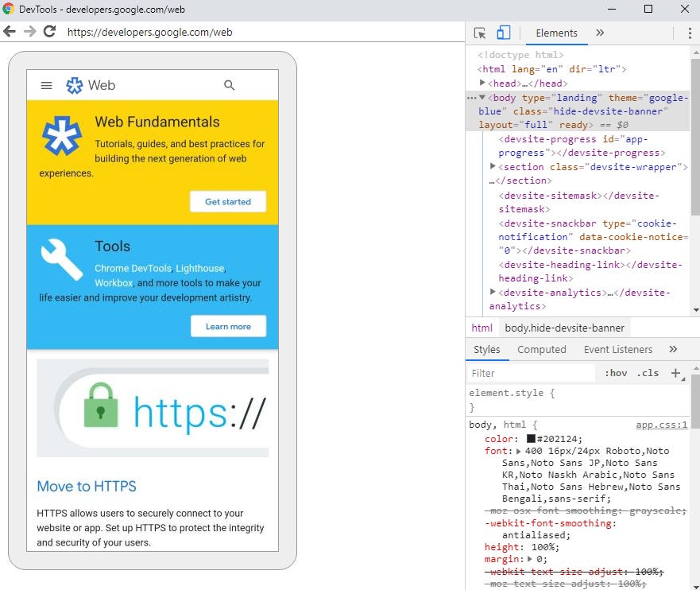700x590 pixels.
Task: Switch to the Elements tab
Action: (x=556, y=33)
